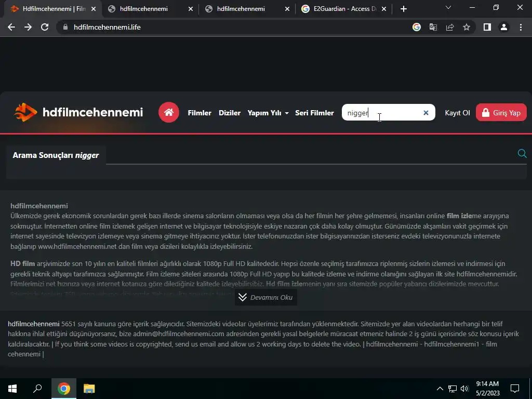Click the red home button
This screenshot has width=532, height=399.
click(169, 112)
